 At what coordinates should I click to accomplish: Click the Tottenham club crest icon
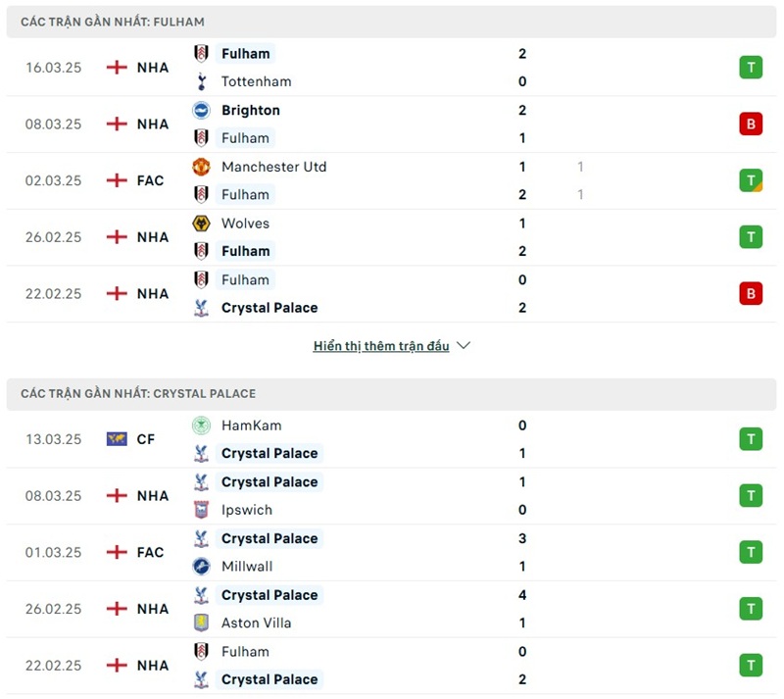tap(201, 81)
